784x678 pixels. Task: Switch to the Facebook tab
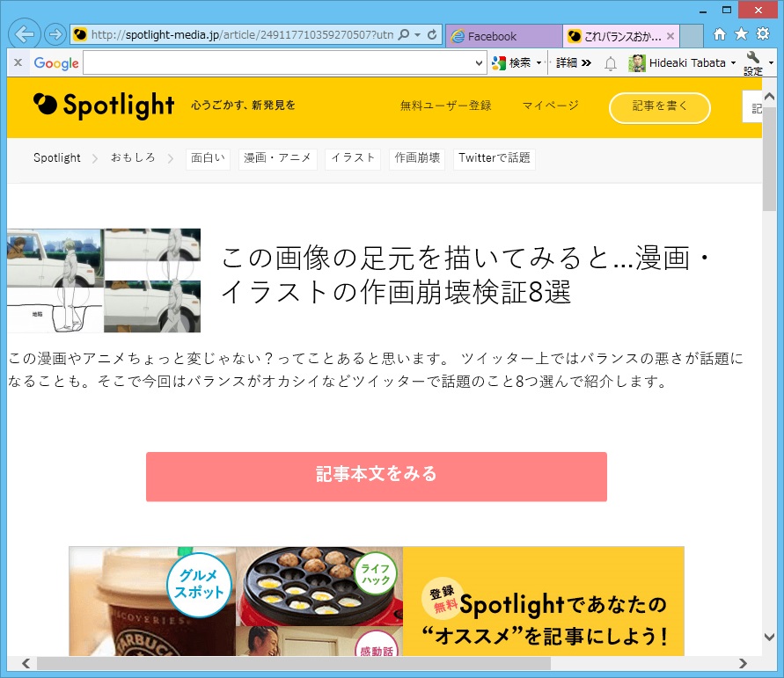point(504,36)
